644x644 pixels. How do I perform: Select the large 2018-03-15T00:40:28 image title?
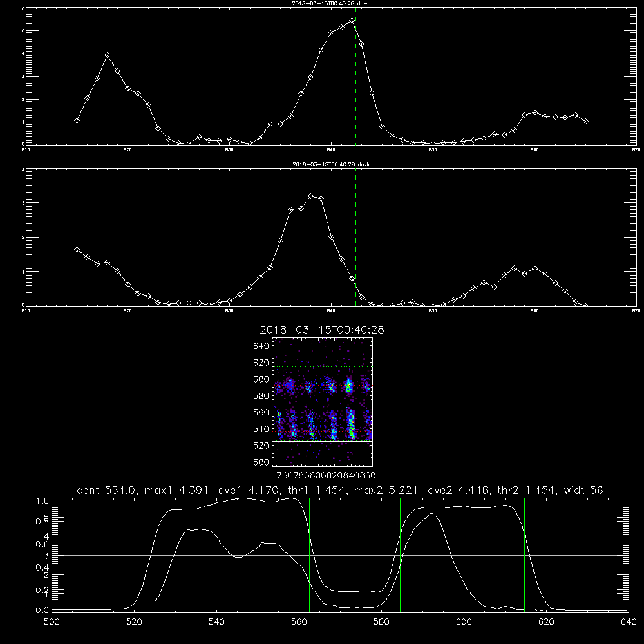coord(322,330)
